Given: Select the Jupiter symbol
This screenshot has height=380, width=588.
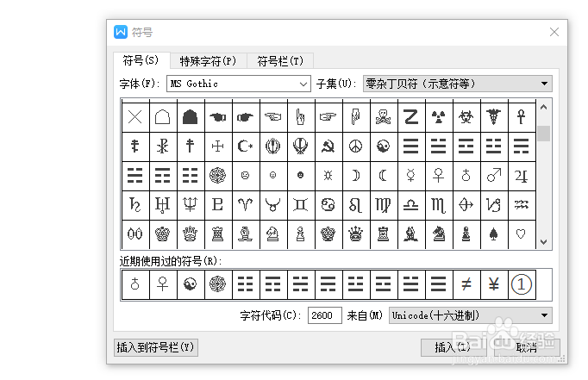Looking at the screenshot, I should [522, 176].
